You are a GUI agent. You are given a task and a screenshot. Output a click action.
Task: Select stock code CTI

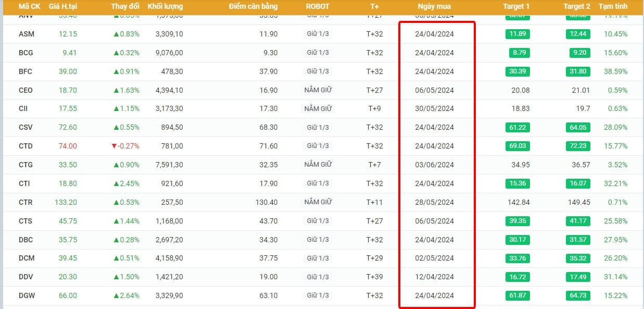(25, 183)
